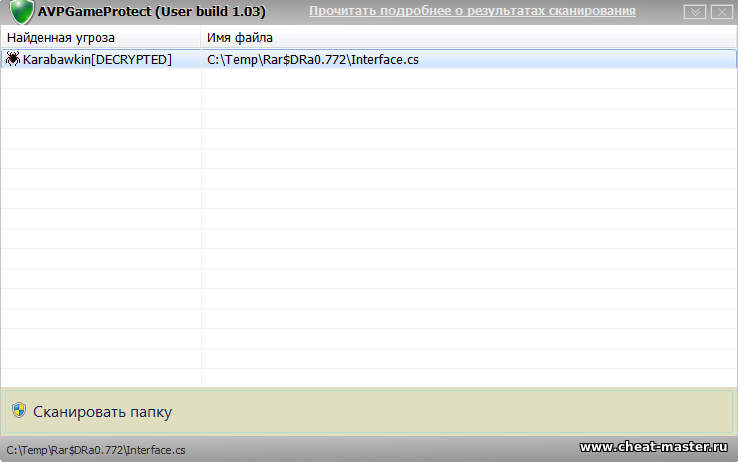
Task: Click the blank header area right of Имя файла
Action: click(500, 38)
